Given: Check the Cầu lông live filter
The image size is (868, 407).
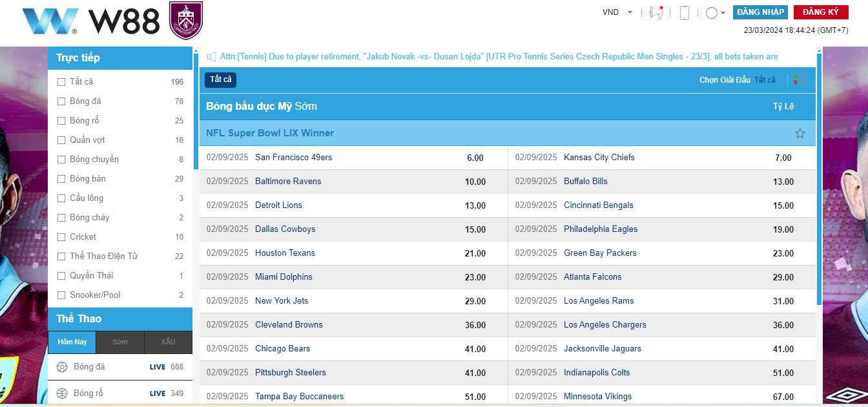Looking at the screenshot, I should tap(61, 198).
